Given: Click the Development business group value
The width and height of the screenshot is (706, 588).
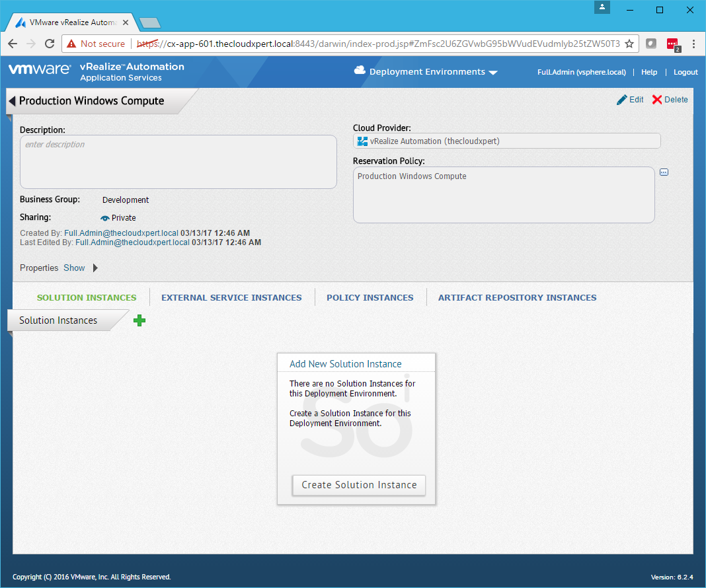Looking at the screenshot, I should pos(126,200).
